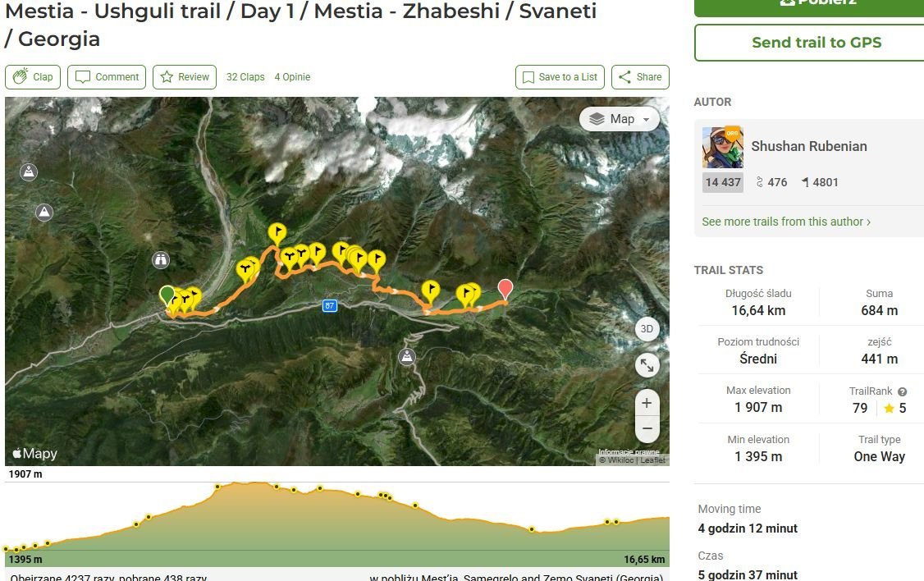Toggle 3D map view
The height and width of the screenshot is (581, 924).
(x=647, y=329)
